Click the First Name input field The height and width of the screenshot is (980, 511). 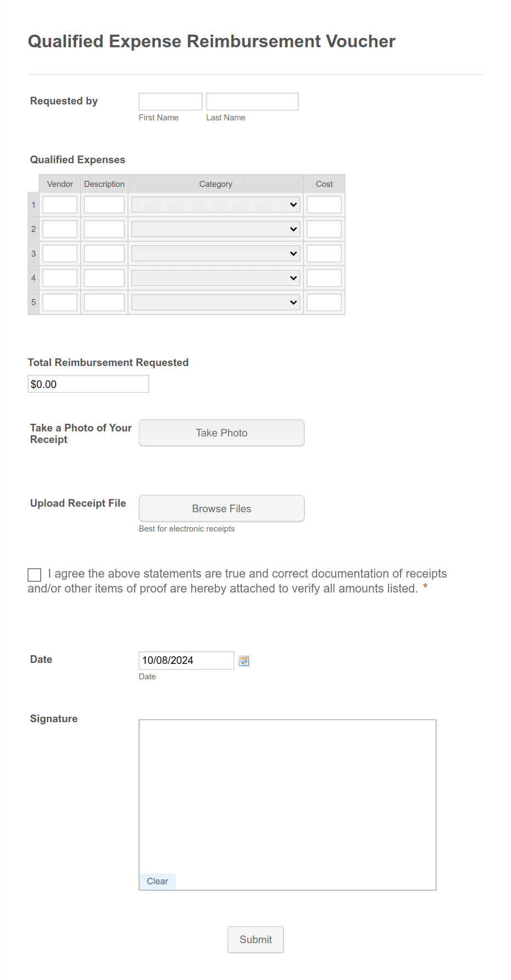(170, 101)
